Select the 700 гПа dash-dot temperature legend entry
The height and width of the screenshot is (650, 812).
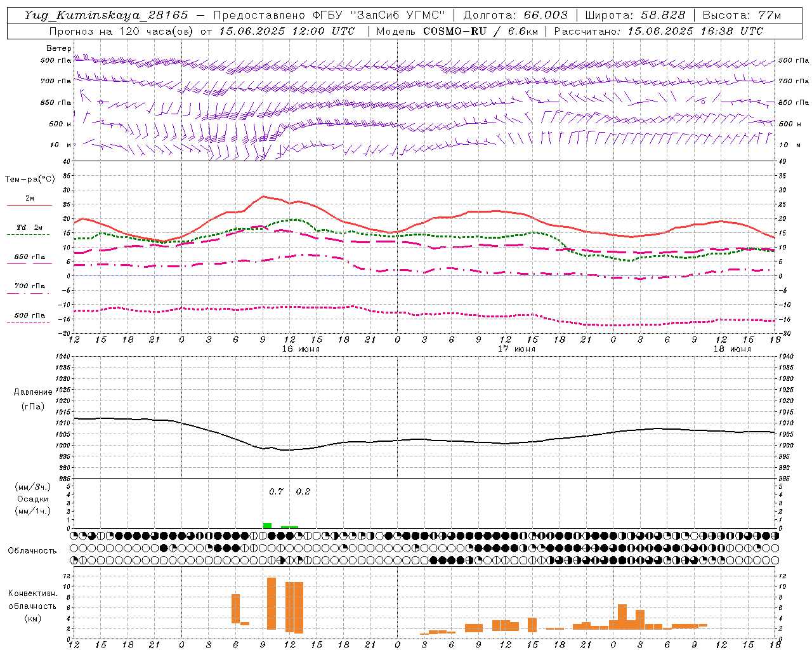click(x=29, y=289)
